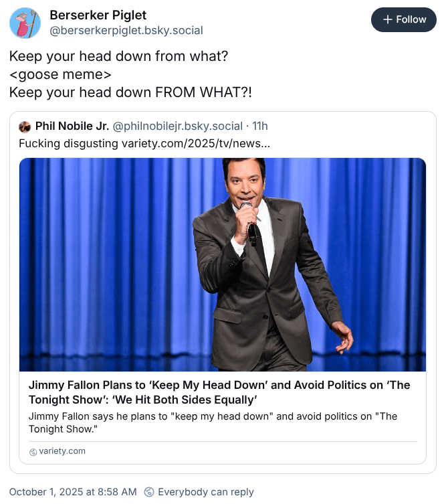
Task: Open the variety.com/2025/tv/news link in quote
Action: tap(196, 143)
